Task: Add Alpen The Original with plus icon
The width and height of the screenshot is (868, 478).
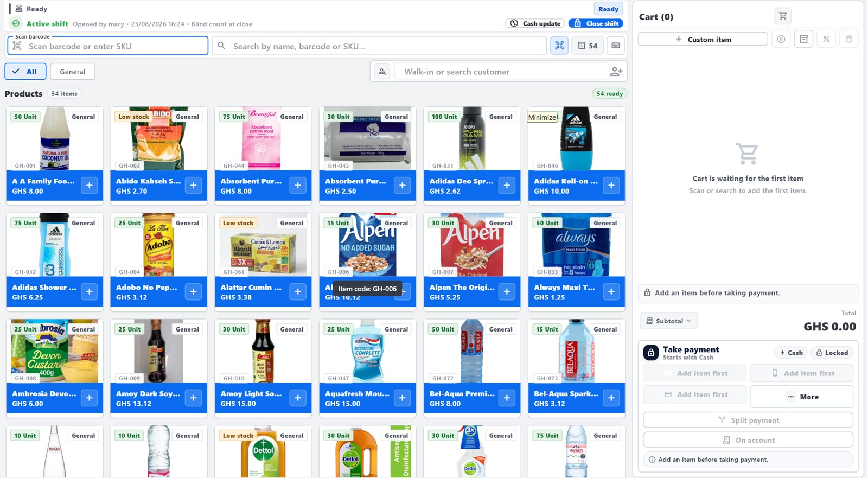Action: click(507, 292)
